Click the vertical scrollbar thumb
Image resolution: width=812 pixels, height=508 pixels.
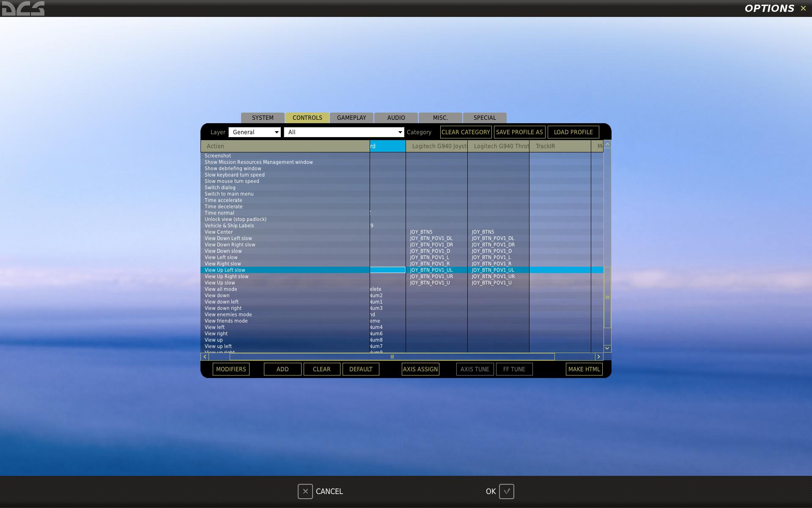pos(607,297)
